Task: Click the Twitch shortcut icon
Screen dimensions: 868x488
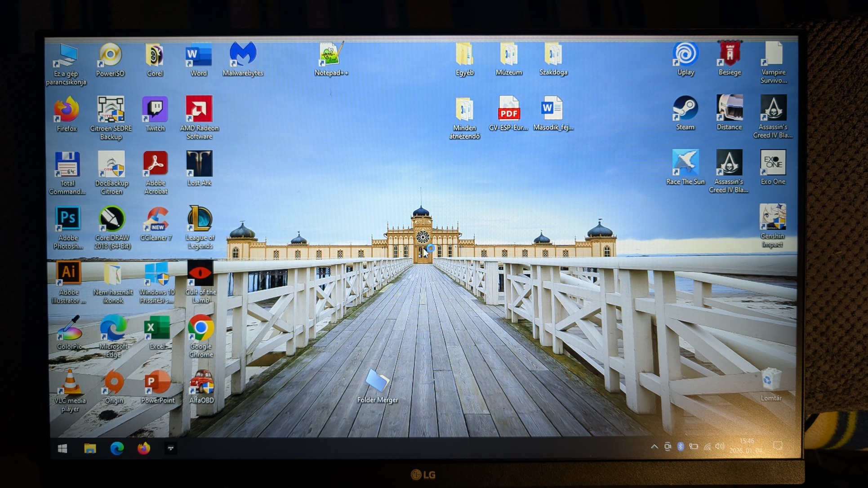Action: 155,110
